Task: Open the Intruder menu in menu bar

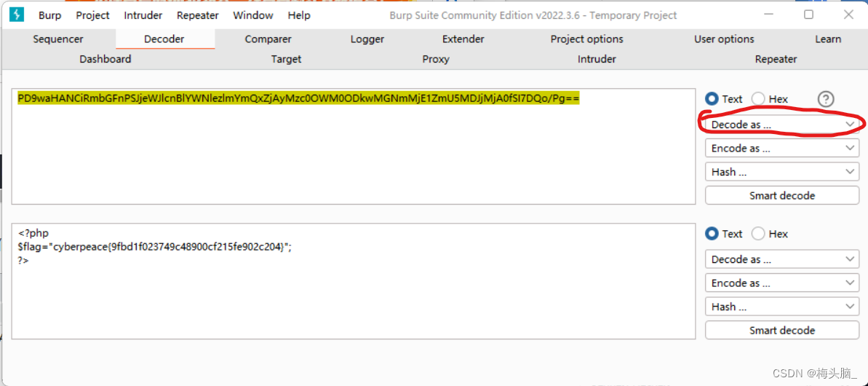Action: tap(143, 15)
